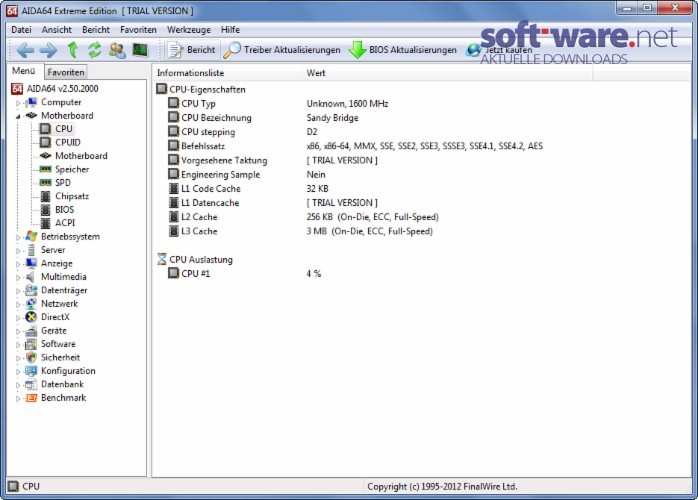
Task: Click the Datenträger drive icon
Action: point(31,290)
